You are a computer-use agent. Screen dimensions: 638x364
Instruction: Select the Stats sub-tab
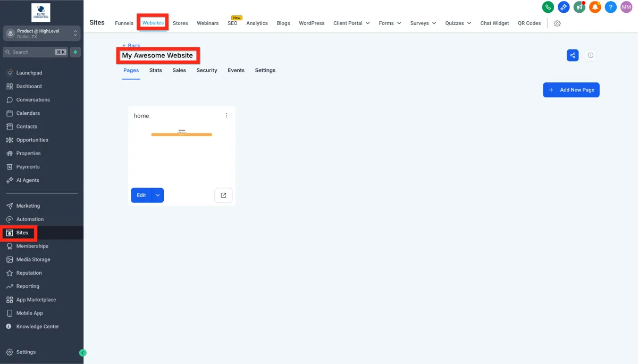[x=156, y=70]
